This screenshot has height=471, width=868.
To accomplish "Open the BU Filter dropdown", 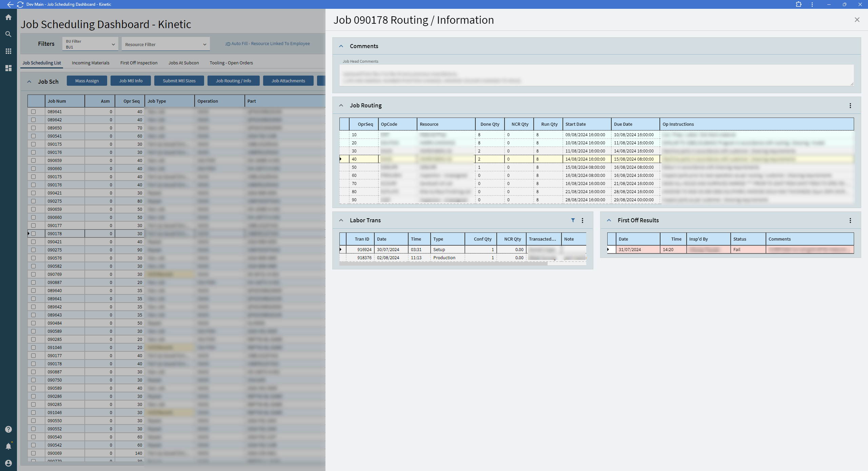I will [x=90, y=44].
